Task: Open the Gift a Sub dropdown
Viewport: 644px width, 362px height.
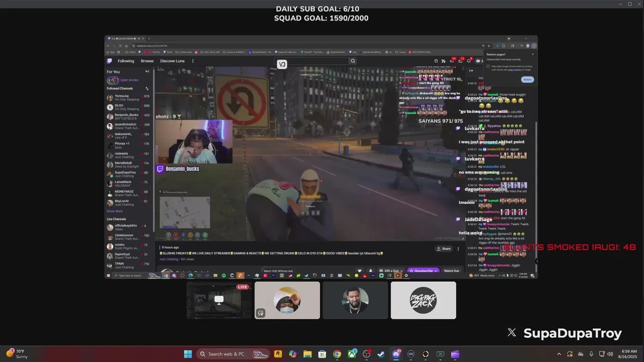Action: [x=390, y=271]
